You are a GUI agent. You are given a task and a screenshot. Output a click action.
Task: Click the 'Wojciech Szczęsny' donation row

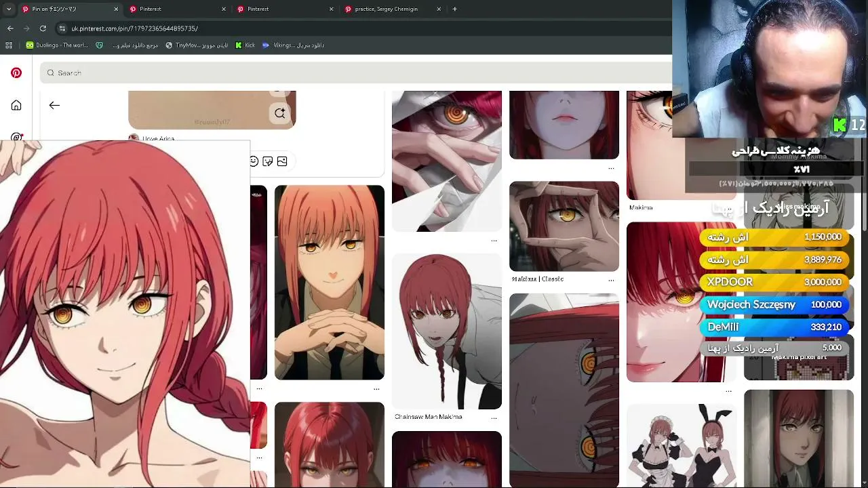click(x=774, y=304)
